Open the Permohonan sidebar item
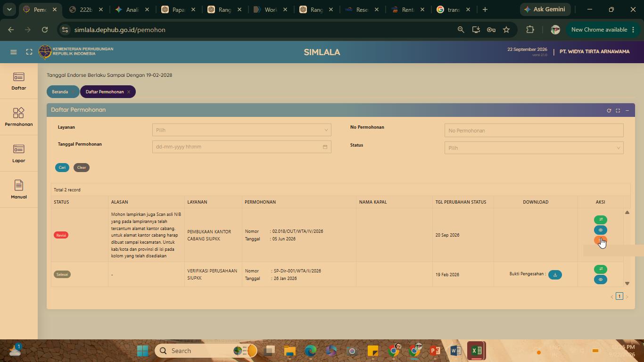Screen dimensions: 644x362 [x=19, y=117]
